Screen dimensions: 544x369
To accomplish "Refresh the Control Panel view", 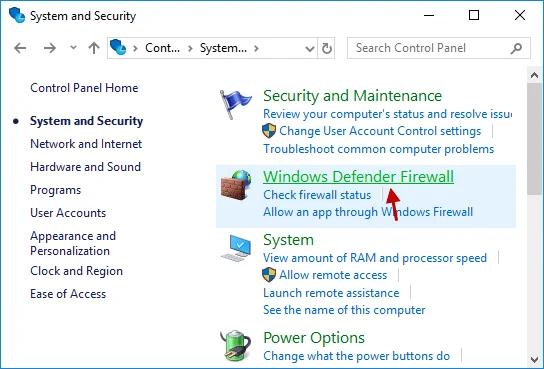I will (x=326, y=48).
